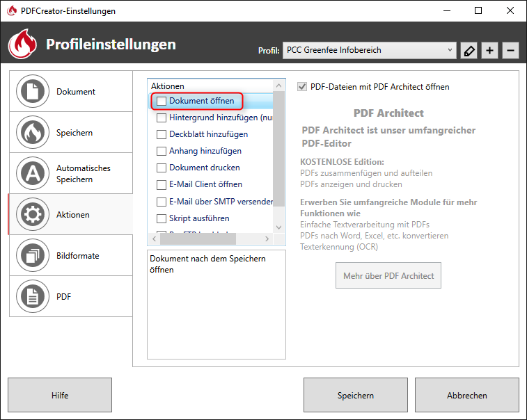This screenshot has height=420, width=527.
Task: Select the 'Dokument öffnen' list row text
Action: (x=202, y=101)
